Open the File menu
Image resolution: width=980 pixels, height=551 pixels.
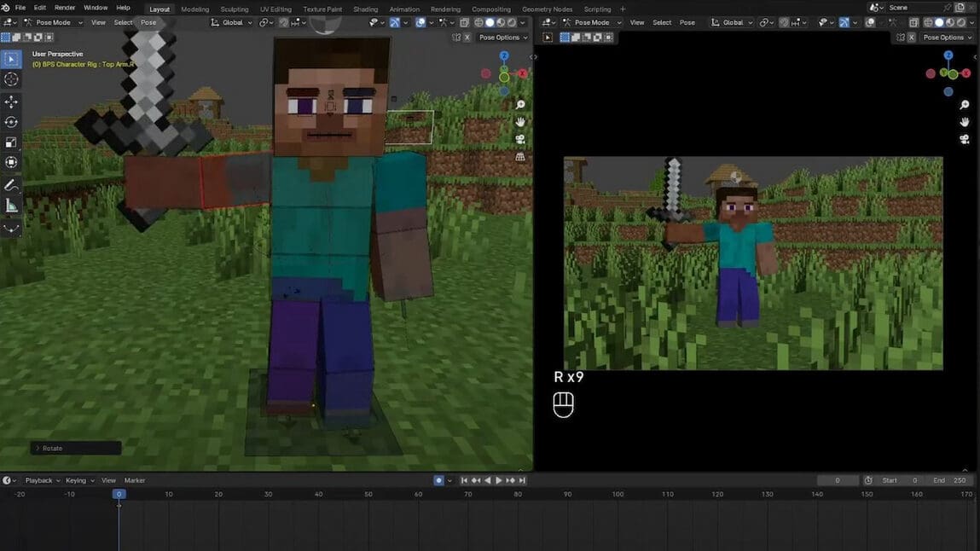[20, 8]
